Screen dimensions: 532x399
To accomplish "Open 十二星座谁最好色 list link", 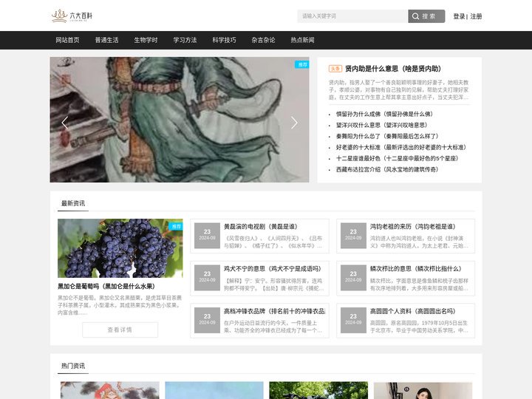I will tap(398, 158).
